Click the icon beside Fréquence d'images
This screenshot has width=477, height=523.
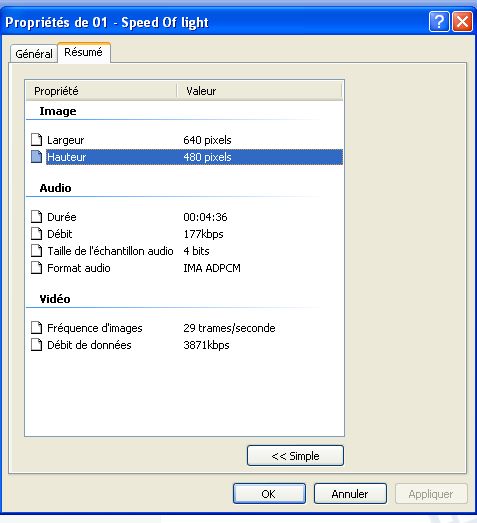point(36,328)
